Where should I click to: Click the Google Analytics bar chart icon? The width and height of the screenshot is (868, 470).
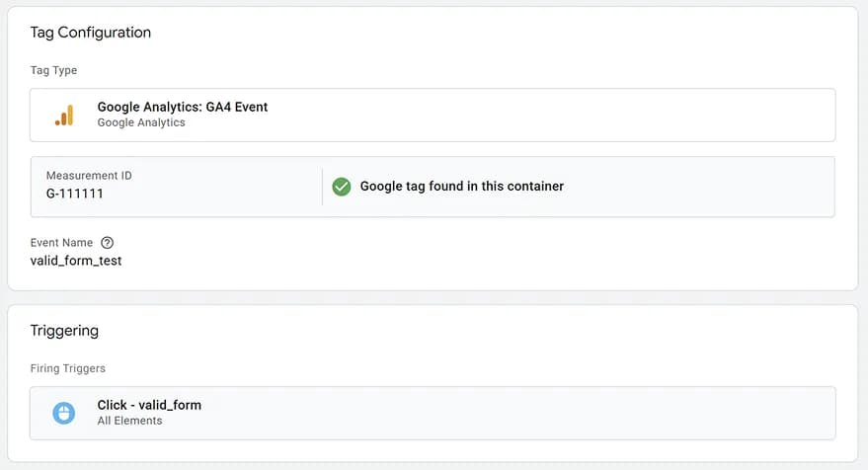pos(63,115)
